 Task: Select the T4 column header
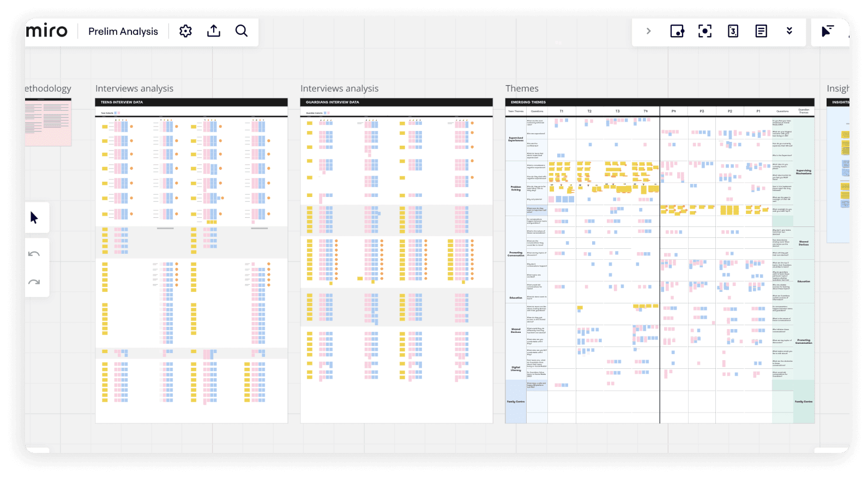tap(646, 111)
